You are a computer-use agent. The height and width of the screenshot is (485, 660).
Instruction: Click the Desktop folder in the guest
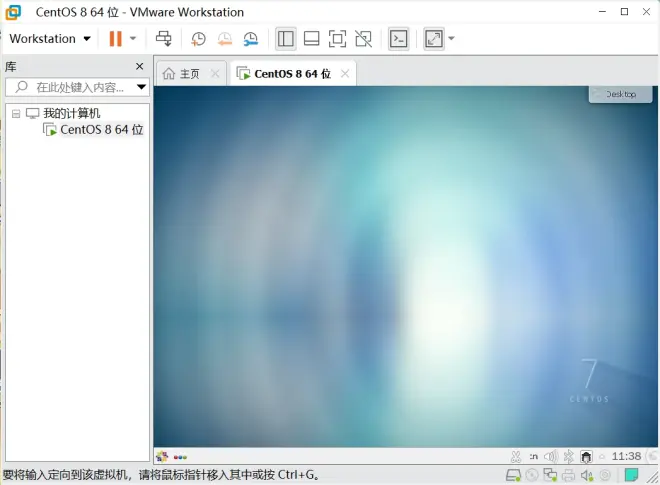point(620,94)
